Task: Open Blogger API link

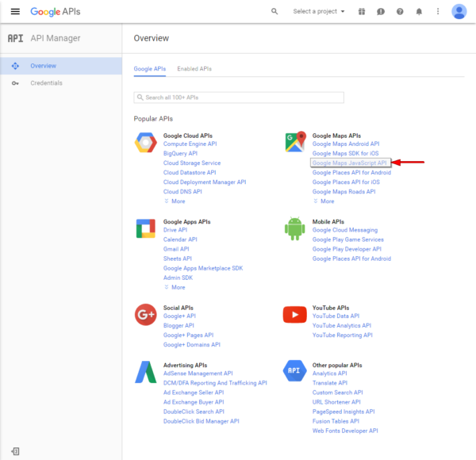Action: 178,326
